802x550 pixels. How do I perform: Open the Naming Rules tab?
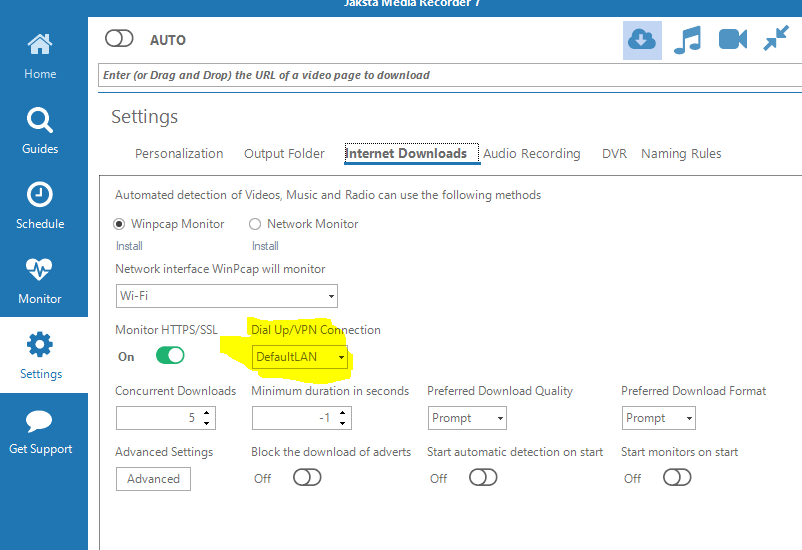tap(681, 153)
